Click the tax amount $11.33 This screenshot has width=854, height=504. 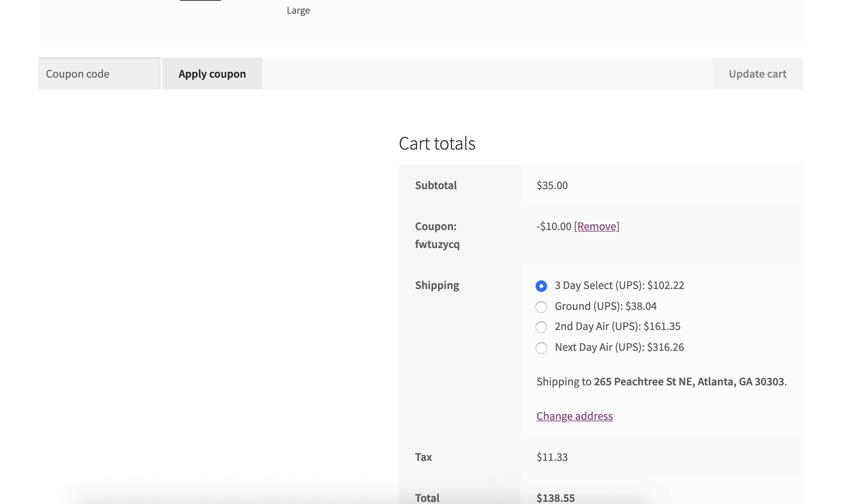[552, 457]
